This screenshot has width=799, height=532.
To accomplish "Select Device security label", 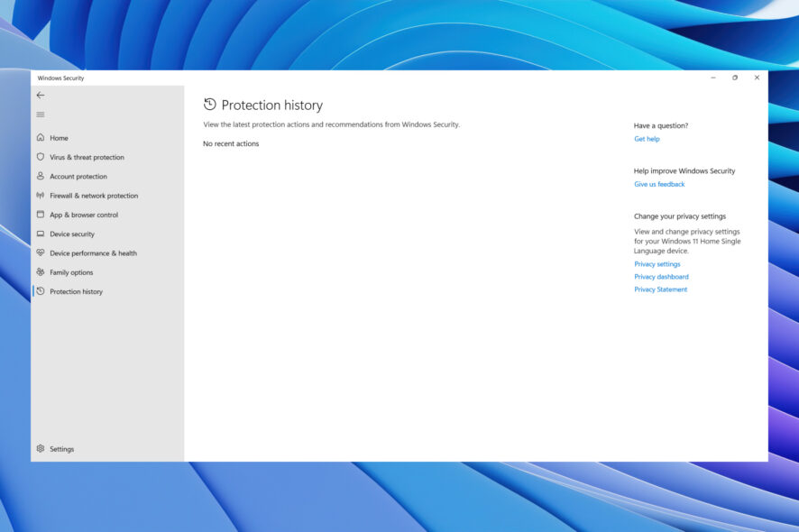I will click(x=72, y=234).
